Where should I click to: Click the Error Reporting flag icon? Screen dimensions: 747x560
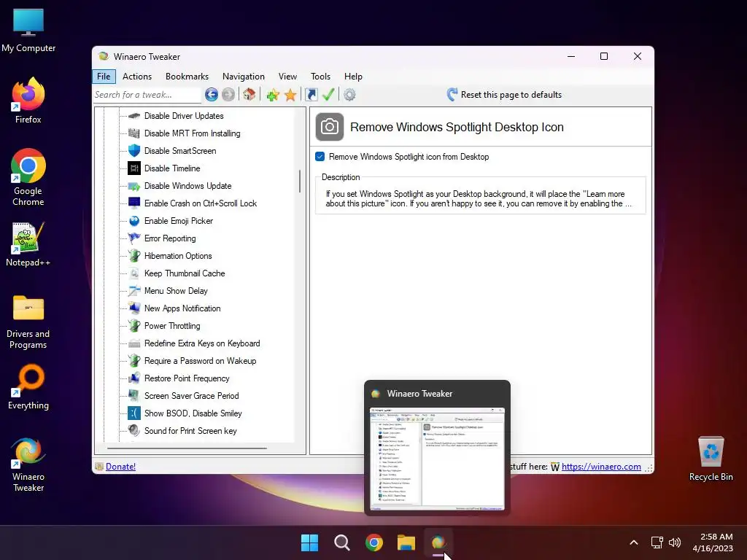(134, 238)
